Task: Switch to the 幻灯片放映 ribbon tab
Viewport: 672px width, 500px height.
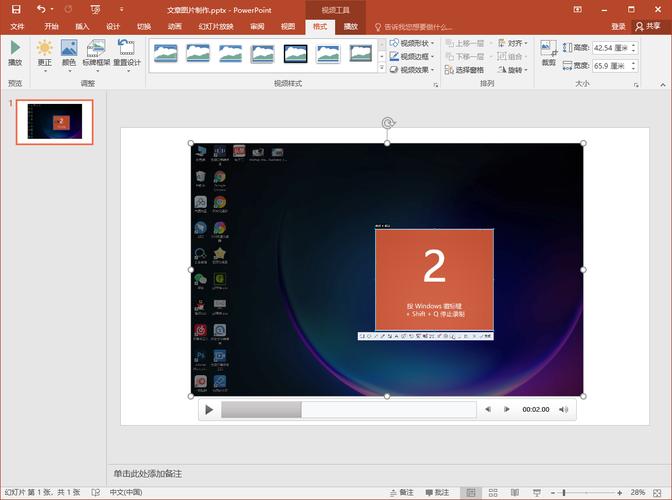Action: [x=216, y=27]
